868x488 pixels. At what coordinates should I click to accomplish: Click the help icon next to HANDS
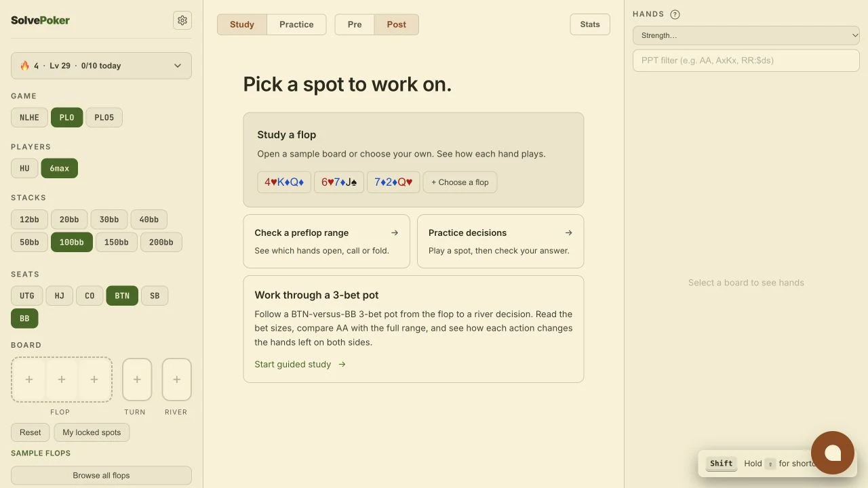(675, 14)
